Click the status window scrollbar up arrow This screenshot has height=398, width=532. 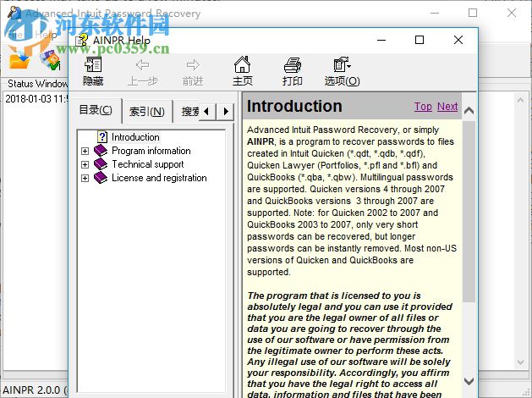(520, 100)
